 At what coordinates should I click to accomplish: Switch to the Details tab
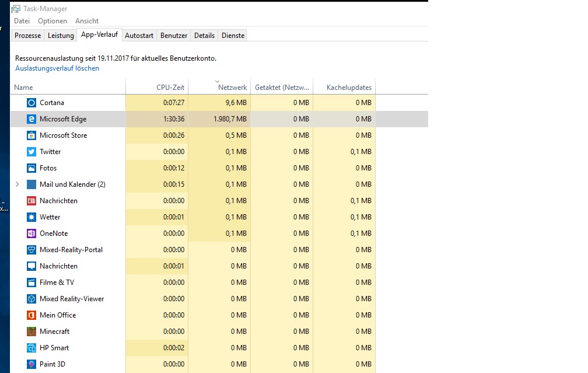tap(204, 35)
